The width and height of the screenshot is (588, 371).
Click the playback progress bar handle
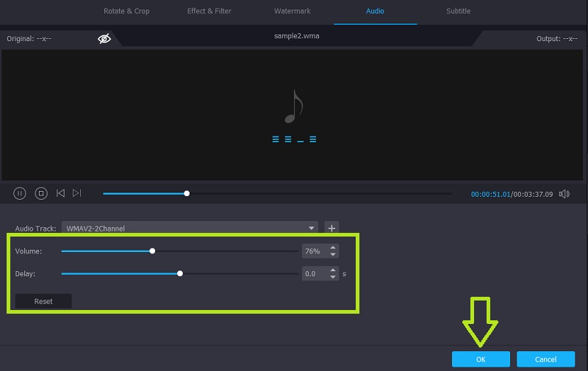click(x=187, y=193)
